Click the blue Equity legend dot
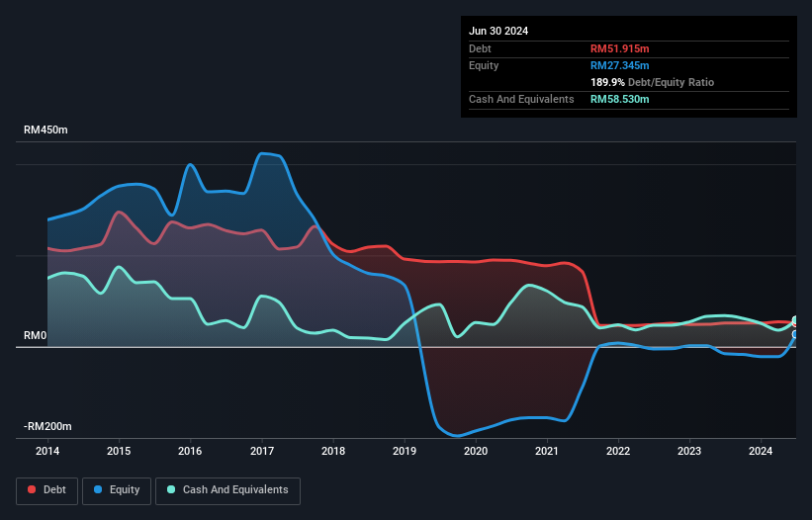This screenshot has height=520, width=812. 98,489
